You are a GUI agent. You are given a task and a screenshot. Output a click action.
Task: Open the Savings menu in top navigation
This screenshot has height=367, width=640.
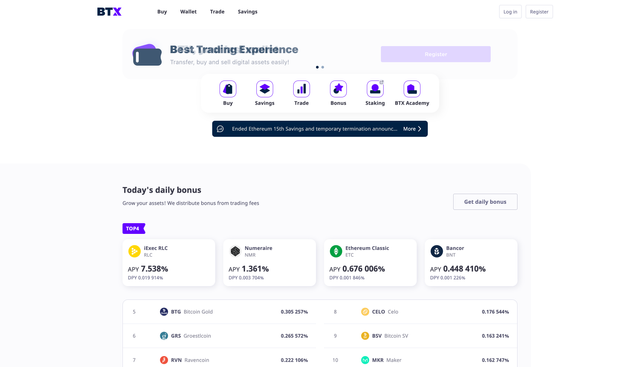click(247, 12)
